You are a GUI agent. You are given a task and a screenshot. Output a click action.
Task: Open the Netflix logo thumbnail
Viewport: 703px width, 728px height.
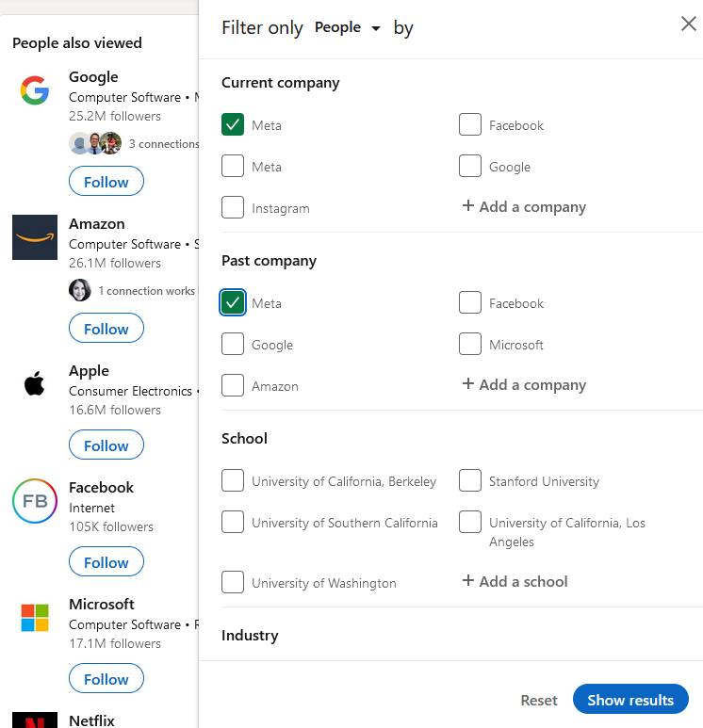(35, 720)
